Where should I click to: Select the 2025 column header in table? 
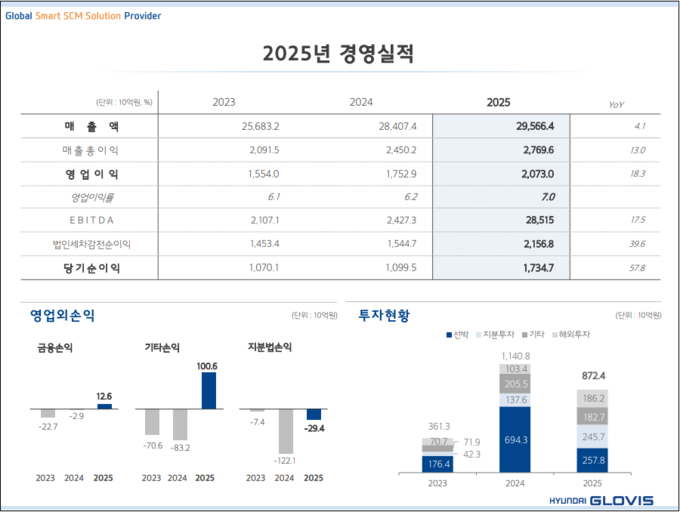[x=497, y=102]
